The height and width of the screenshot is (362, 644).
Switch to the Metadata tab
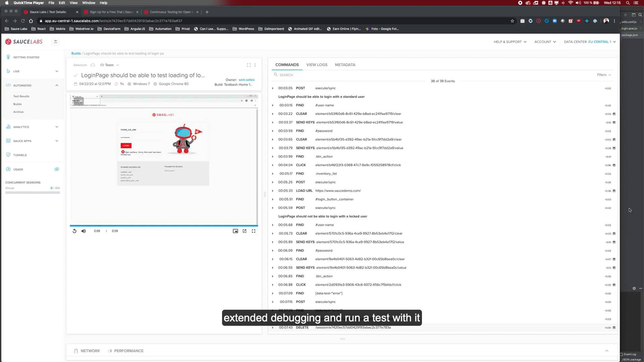click(345, 65)
